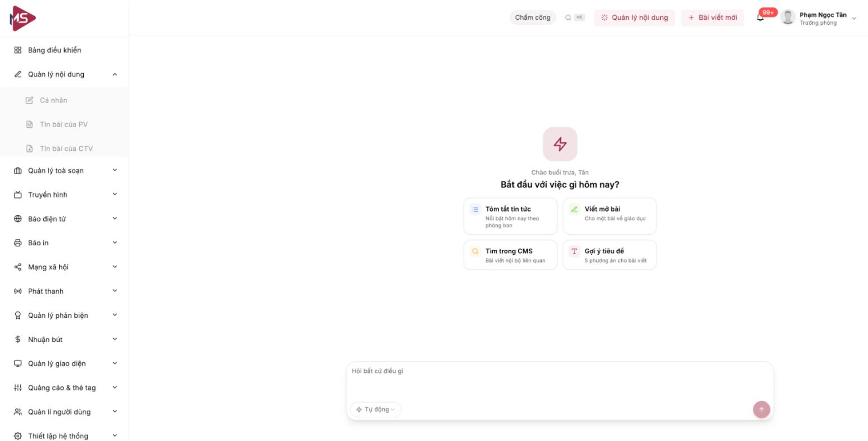868x441 pixels.
Task: Click the Quản lý toà soạn briefcase icon
Action: tap(17, 170)
